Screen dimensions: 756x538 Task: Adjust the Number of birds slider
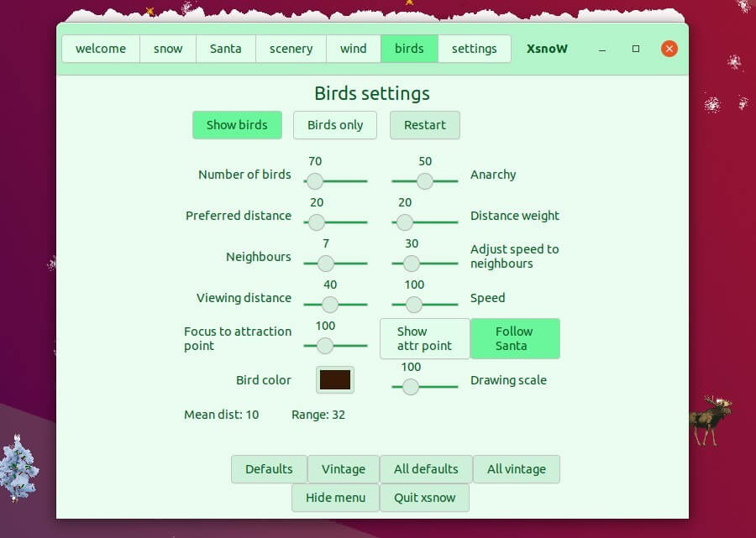[x=314, y=180]
